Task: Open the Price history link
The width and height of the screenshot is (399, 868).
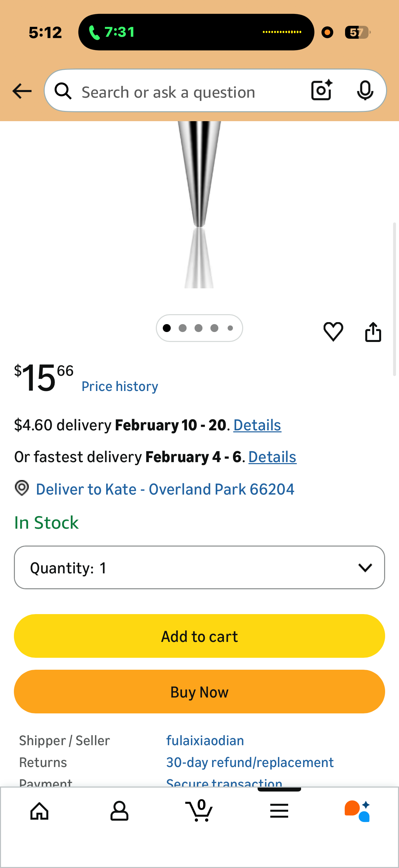Action: [119, 386]
